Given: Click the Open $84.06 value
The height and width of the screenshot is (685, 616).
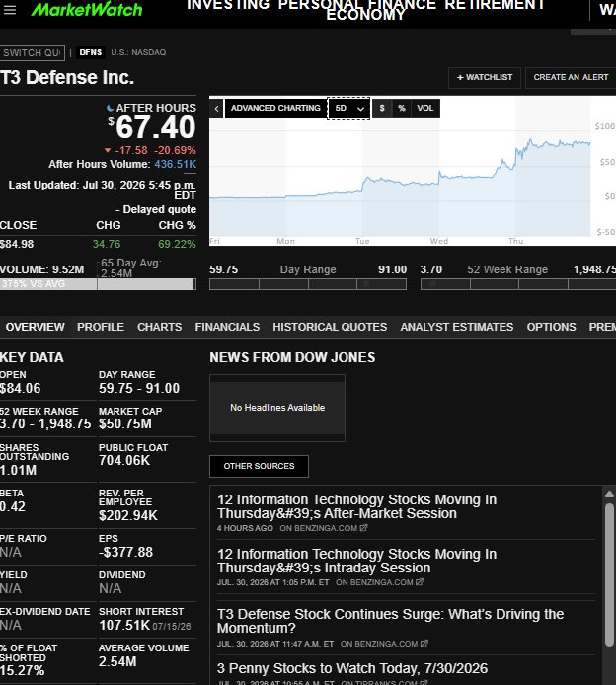Looking at the screenshot, I should [20, 388].
